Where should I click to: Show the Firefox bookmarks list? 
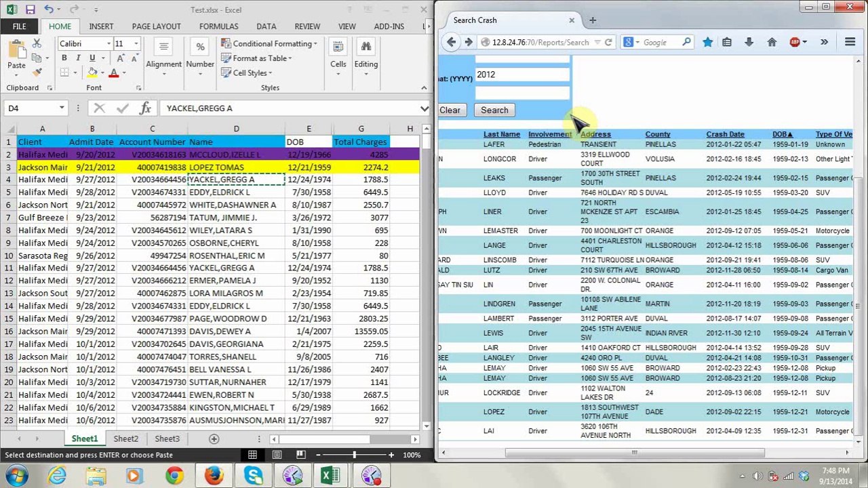pyautogui.click(x=727, y=42)
